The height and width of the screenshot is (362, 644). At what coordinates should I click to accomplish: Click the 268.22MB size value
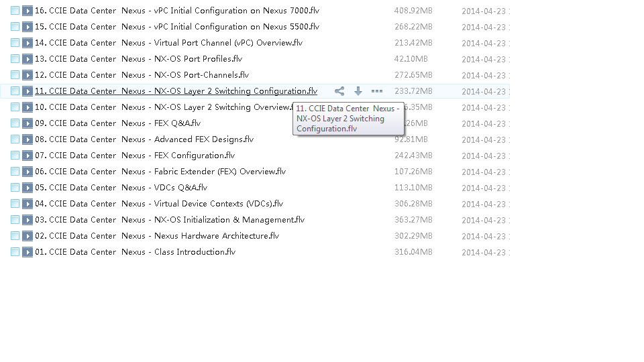pyautogui.click(x=413, y=27)
